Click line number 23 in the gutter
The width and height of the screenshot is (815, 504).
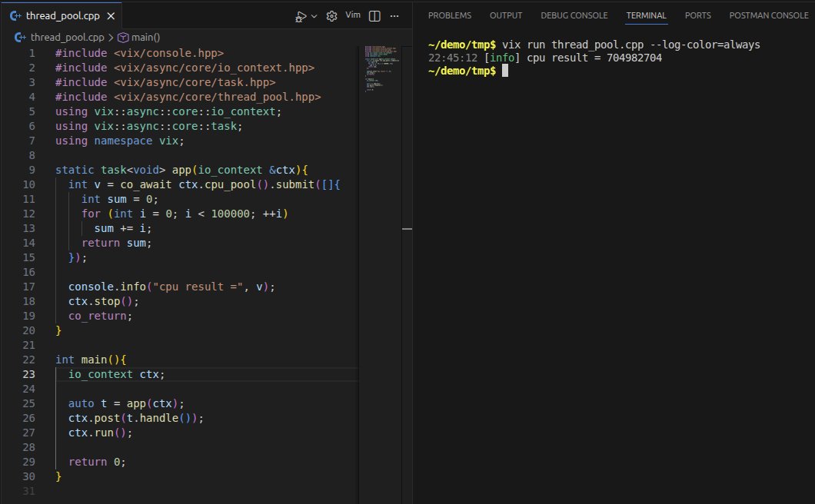coord(29,374)
